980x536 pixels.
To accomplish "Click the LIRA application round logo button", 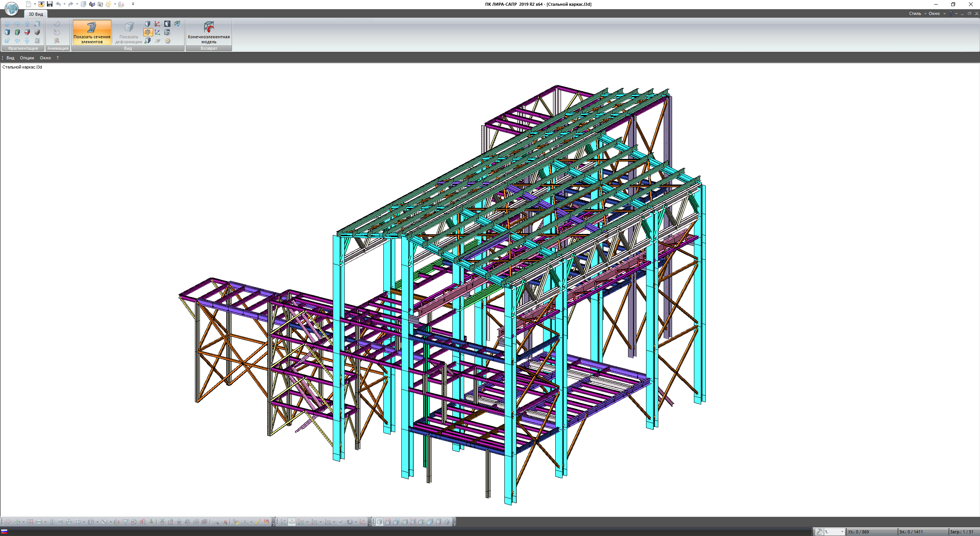I will pyautogui.click(x=11, y=8).
